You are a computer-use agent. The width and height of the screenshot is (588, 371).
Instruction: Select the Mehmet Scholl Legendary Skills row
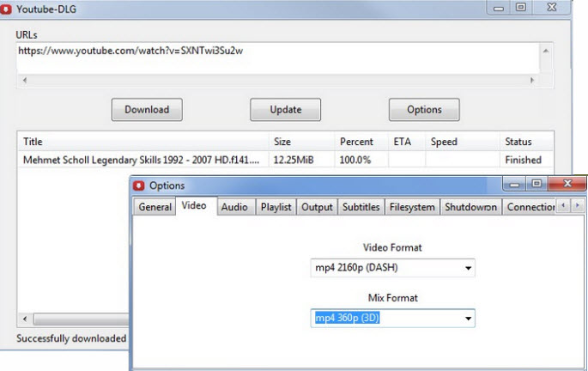coord(285,161)
